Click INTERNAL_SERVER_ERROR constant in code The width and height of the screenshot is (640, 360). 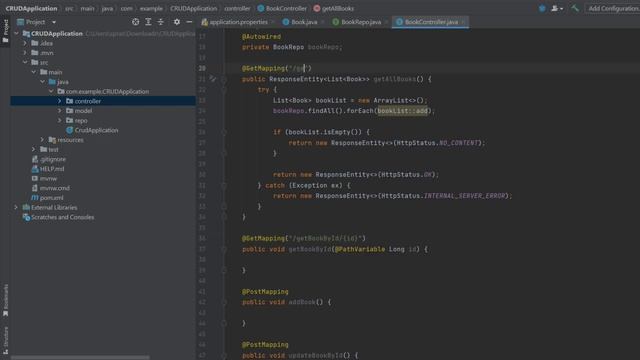tap(464, 196)
